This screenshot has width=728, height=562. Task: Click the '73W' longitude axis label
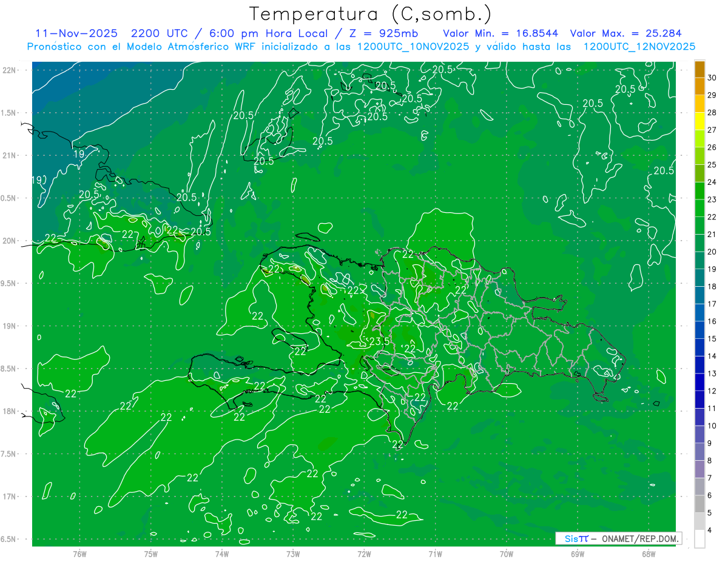[293, 554]
